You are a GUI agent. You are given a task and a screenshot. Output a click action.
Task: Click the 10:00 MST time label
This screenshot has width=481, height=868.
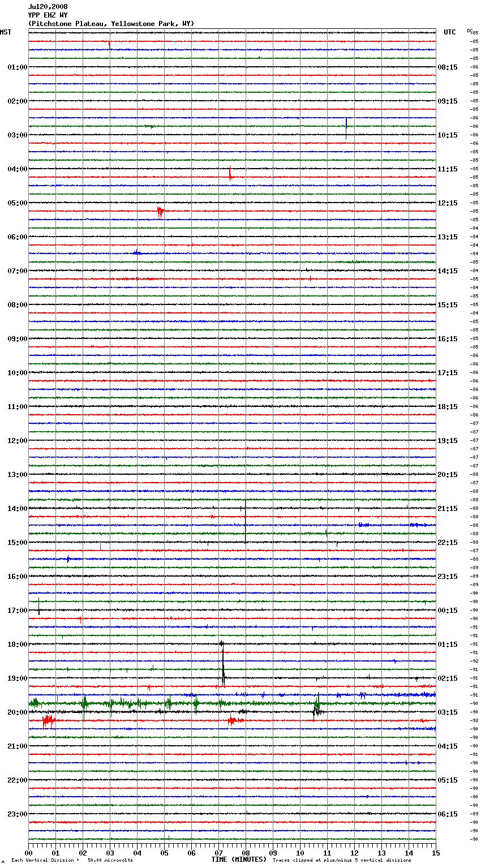click(x=18, y=373)
